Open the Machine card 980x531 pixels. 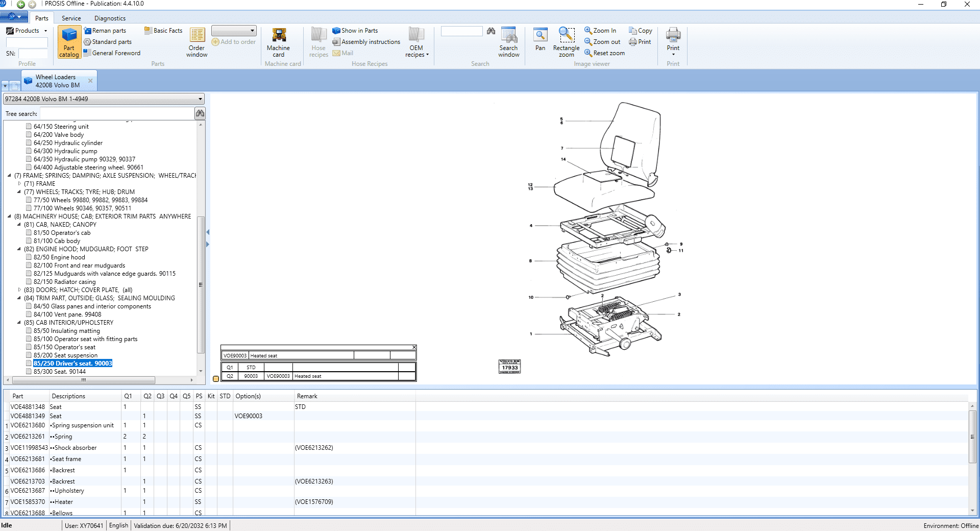click(278, 42)
